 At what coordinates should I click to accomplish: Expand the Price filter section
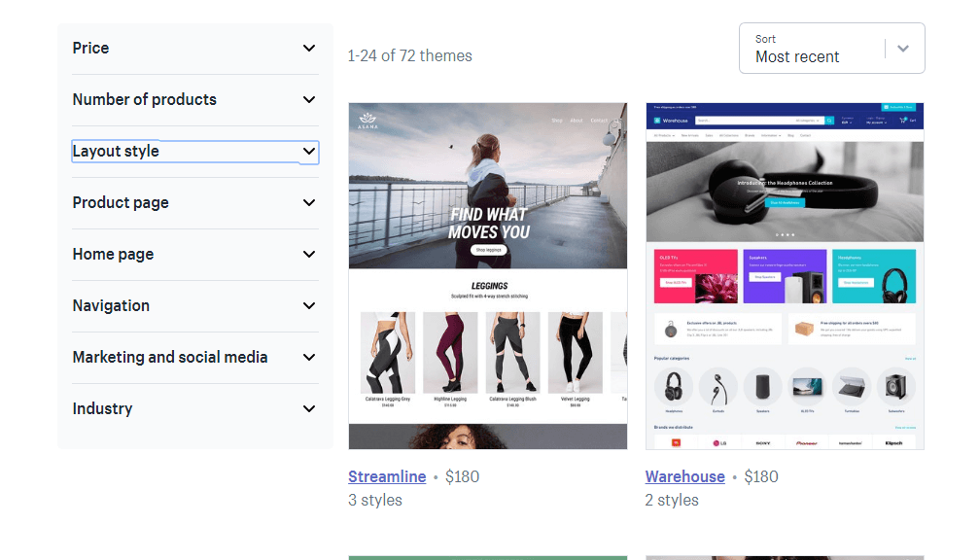(x=194, y=48)
